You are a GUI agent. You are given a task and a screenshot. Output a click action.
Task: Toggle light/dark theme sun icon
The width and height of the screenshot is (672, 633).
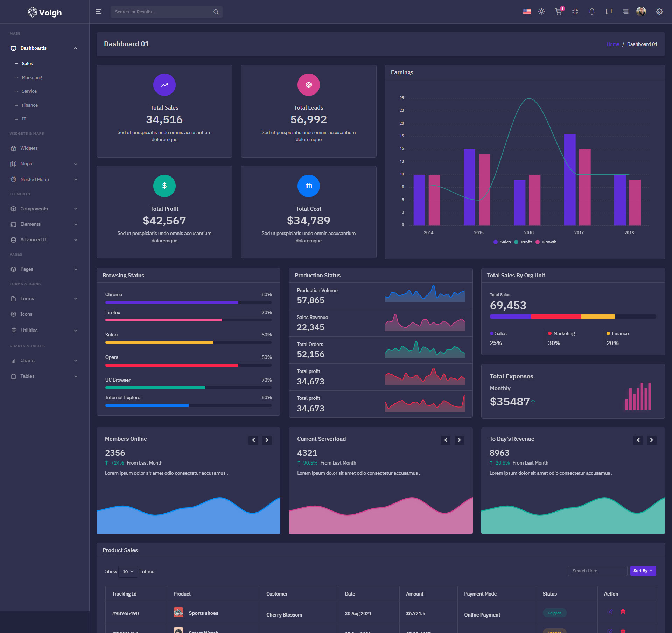541,12
